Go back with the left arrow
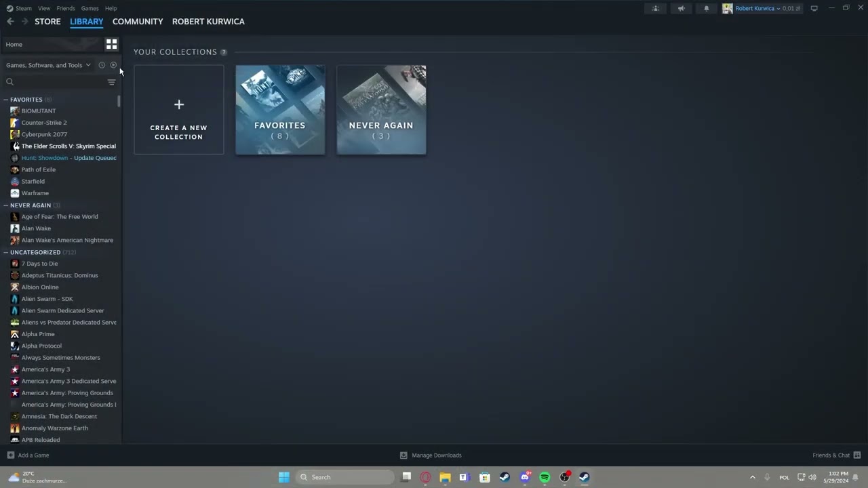Screen dimensions: 868x488 click(10, 22)
